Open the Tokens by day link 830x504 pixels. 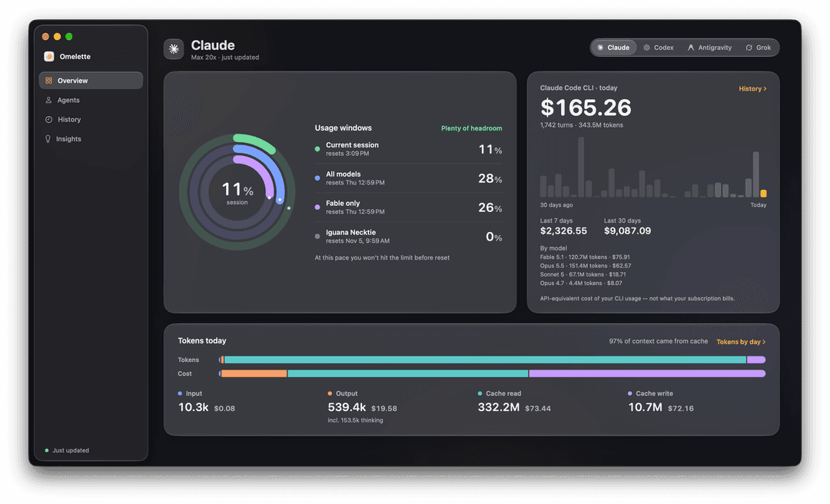741,342
